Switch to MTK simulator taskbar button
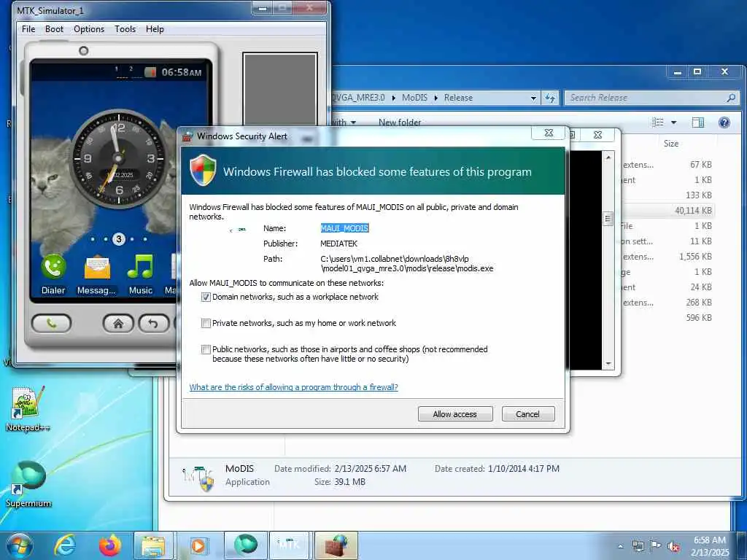This screenshot has width=747, height=560. coord(290,545)
